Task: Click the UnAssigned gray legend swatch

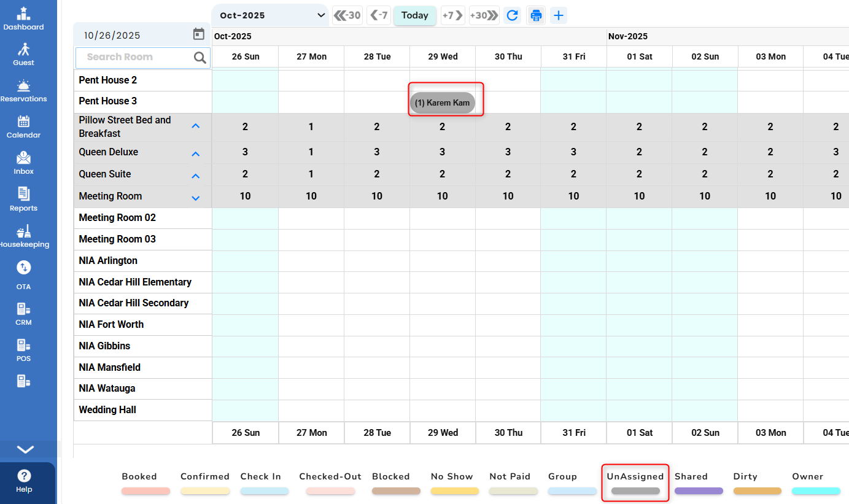Action: (635, 491)
